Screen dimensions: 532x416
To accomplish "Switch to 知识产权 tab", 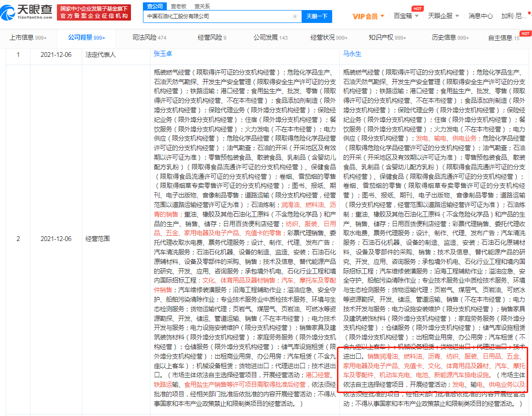I will tap(388, 38).
